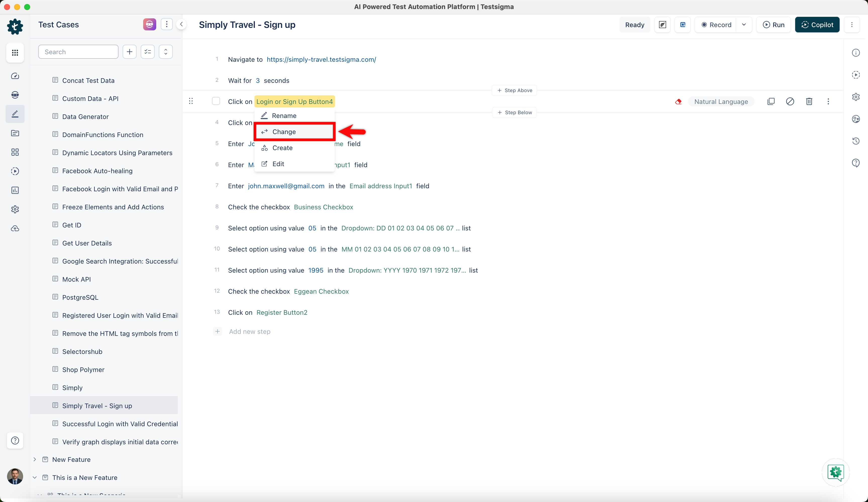
Task: Open the apps grid menu in sidebar
Action: pyautogui.click(x=15, y=52)
